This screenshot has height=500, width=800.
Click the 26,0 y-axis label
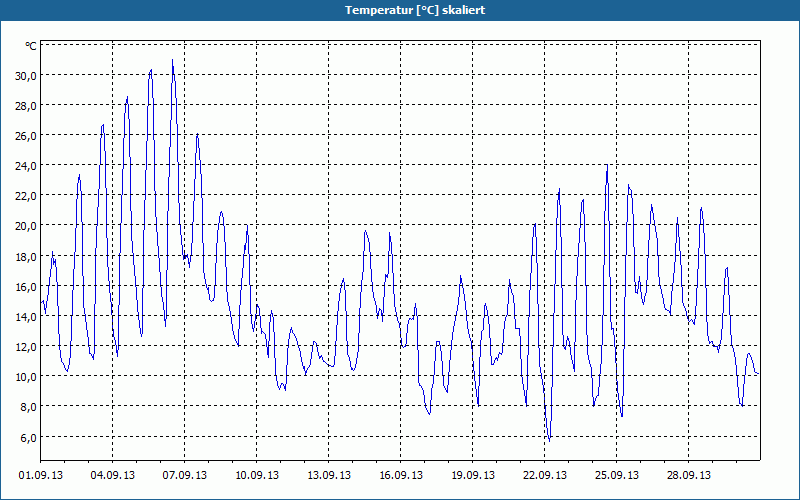[x=26, y=136]
